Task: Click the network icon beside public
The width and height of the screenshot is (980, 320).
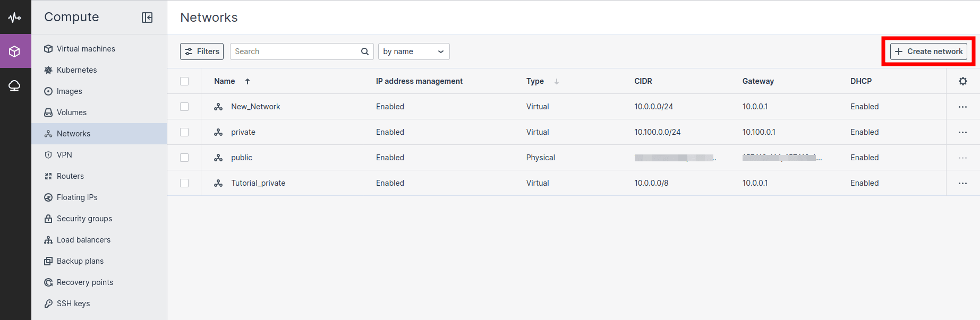Action: tap(218, 158)
